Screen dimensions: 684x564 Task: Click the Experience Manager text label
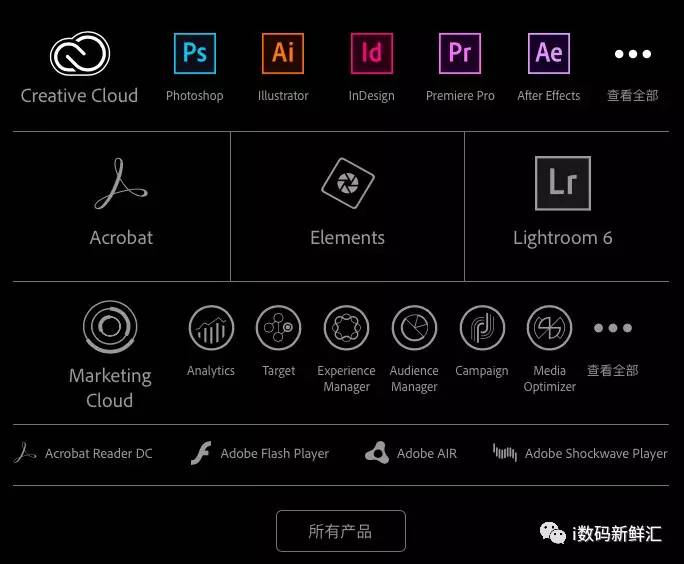(x=346, y=379)
